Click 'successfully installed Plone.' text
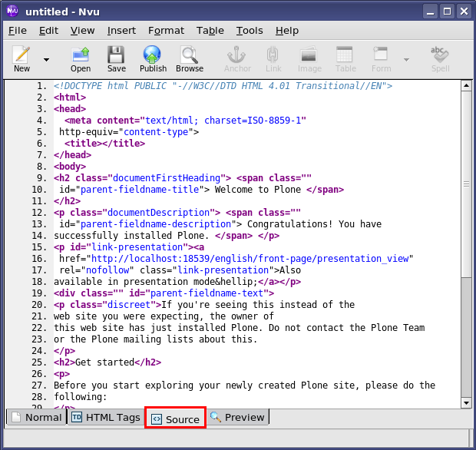Image resolution: width=476 pixels, height=450 pixels. [x=131, y=236]
